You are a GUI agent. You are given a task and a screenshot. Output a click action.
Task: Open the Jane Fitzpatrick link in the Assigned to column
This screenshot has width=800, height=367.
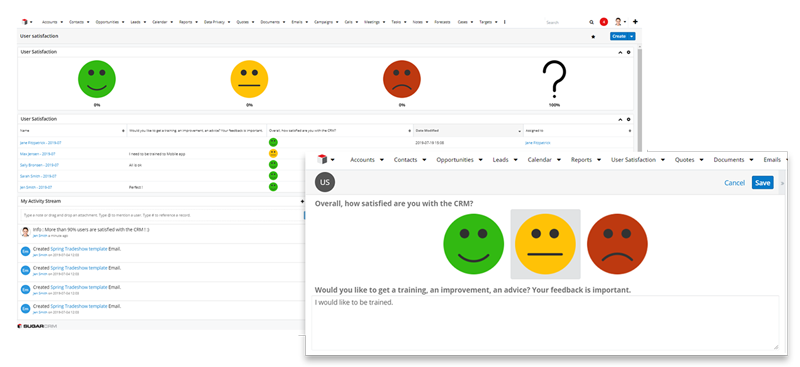click(538, 143)
